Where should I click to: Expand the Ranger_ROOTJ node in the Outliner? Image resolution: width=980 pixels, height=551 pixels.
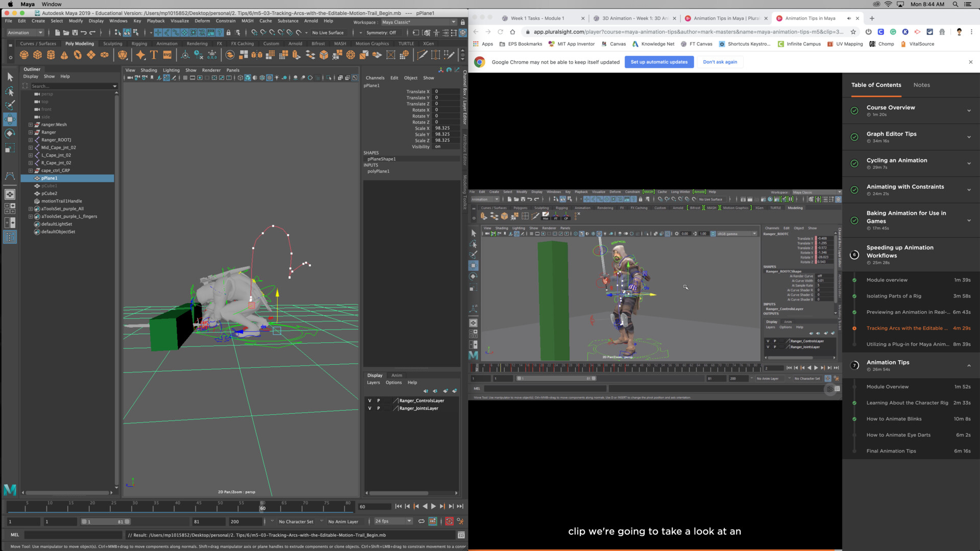click(31, 140)
